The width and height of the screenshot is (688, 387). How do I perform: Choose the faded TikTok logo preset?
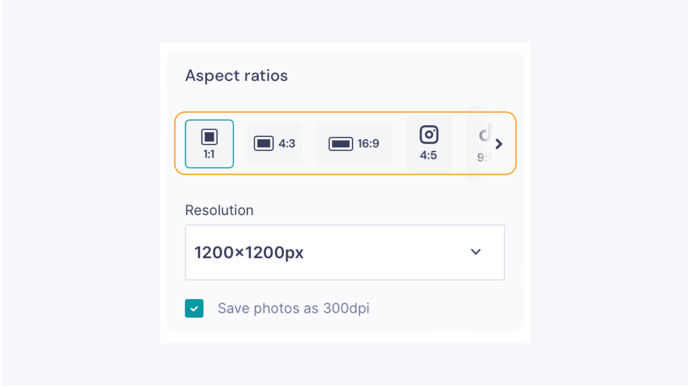(x=484, y=134)
